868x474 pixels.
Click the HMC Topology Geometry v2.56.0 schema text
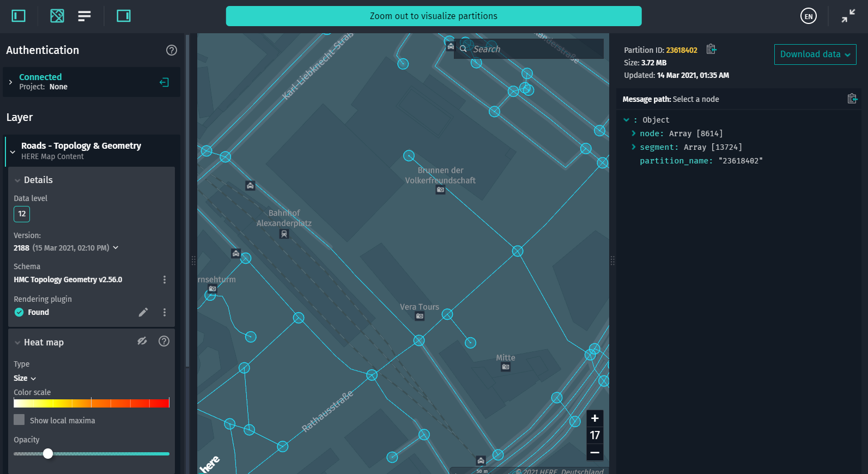[68, 279]
